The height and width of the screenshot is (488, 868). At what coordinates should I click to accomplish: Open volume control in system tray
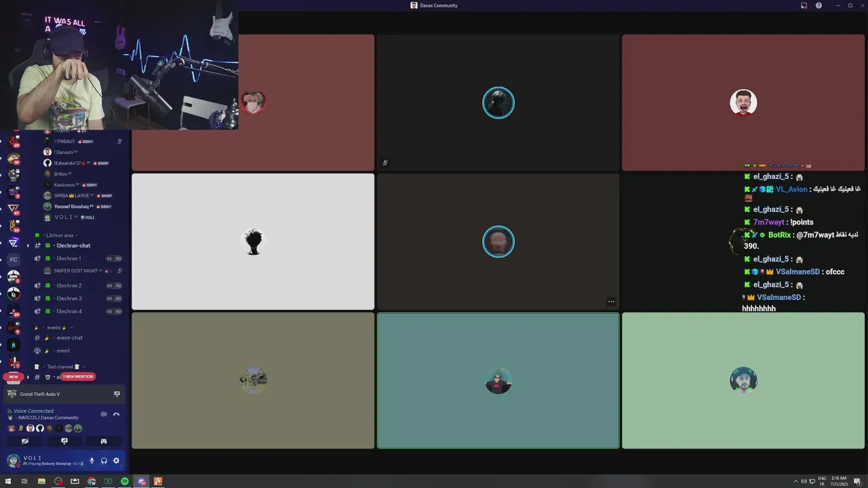click(804, 481)
